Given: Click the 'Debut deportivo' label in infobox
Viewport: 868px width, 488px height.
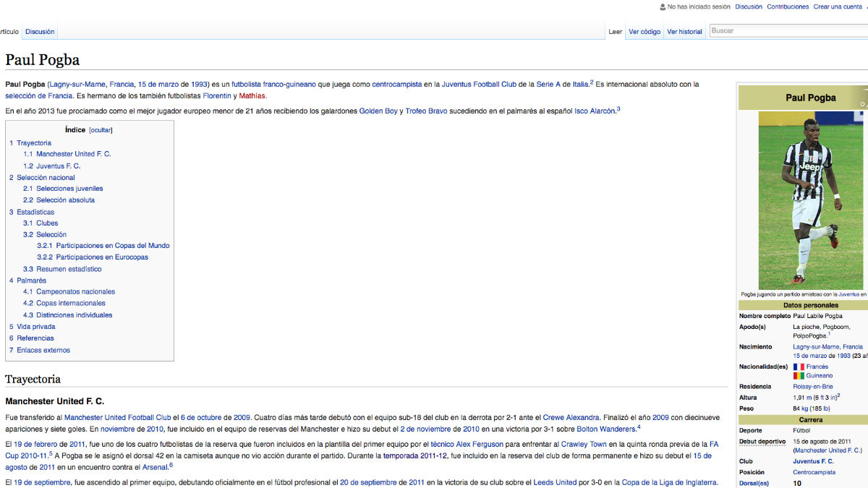Looking at the screenshot, I should (762, 441).
